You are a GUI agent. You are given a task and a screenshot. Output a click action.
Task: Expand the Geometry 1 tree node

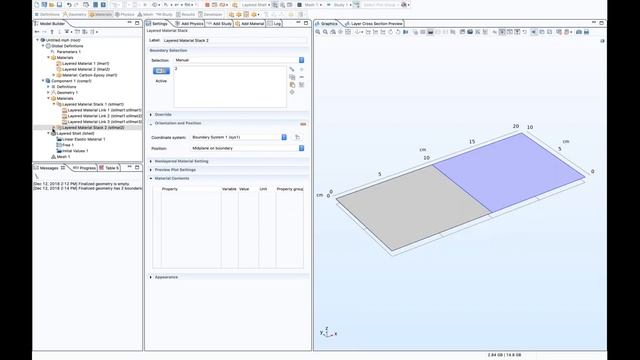(49, 93)
